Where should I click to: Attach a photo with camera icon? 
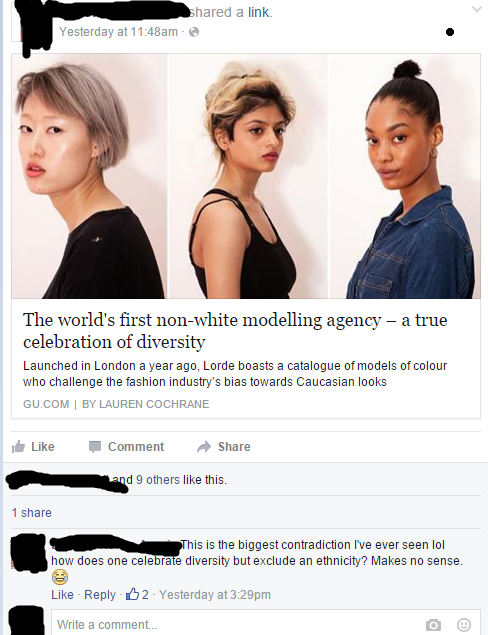point(433,625)
